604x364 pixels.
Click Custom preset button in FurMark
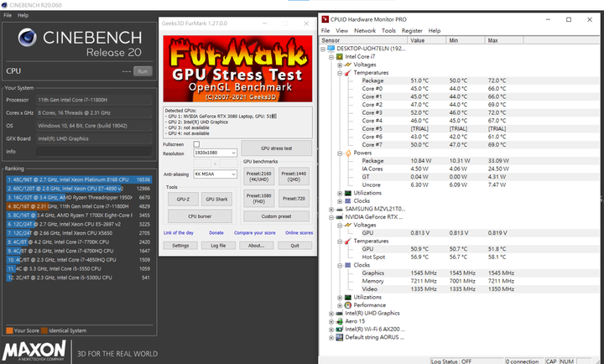pyautogui.click(x=276, y=216)
